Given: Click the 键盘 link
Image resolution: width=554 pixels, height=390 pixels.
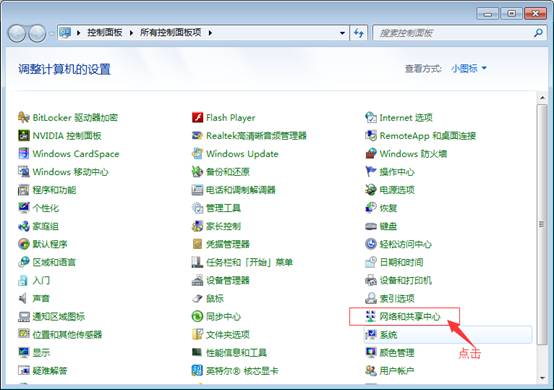Looking at the screenshot, I should pyautogui.click(x=388, y=226).
